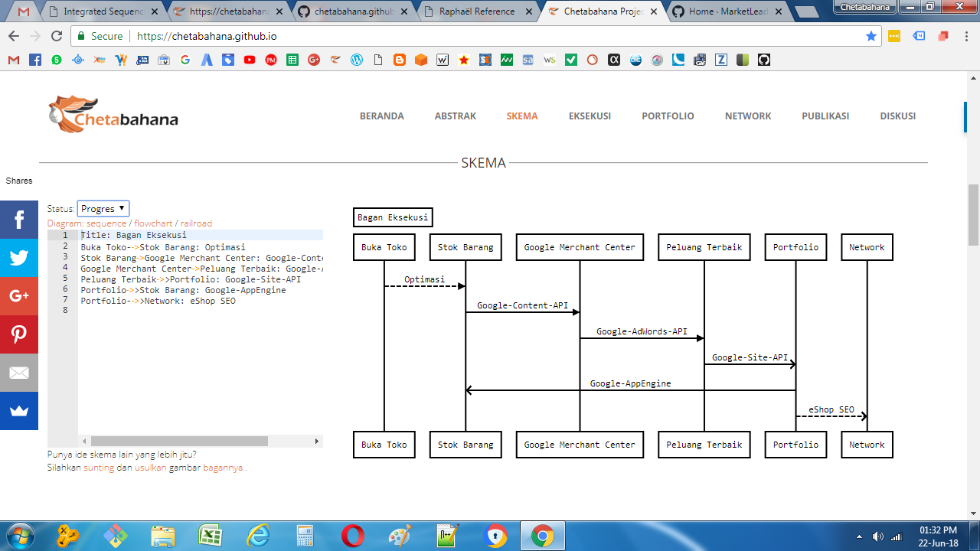Open the Blogger bookmark icon
This screenshot has width=980, height=551.
(x=400, y=60)
